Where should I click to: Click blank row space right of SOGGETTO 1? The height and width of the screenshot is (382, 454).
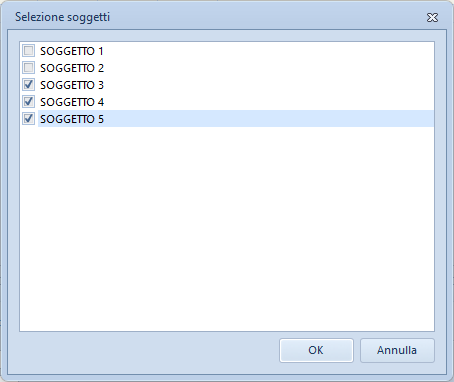[x=268, y=51]
